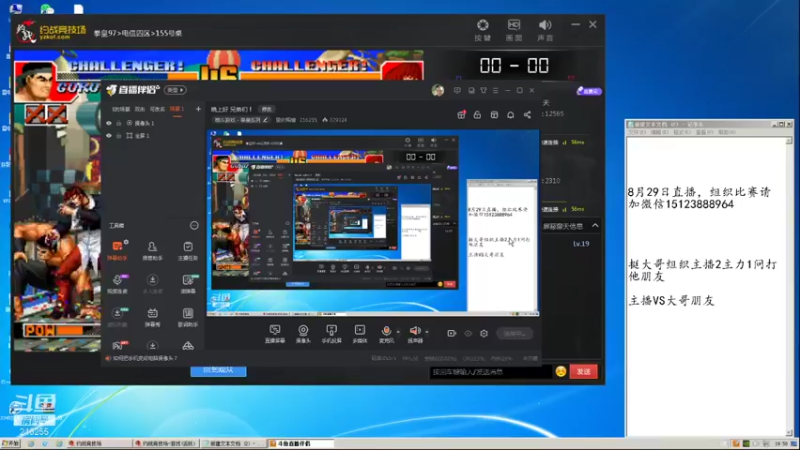Open the Windows Start button
Viewport: 800px width, 450px height.
(10, 444)
